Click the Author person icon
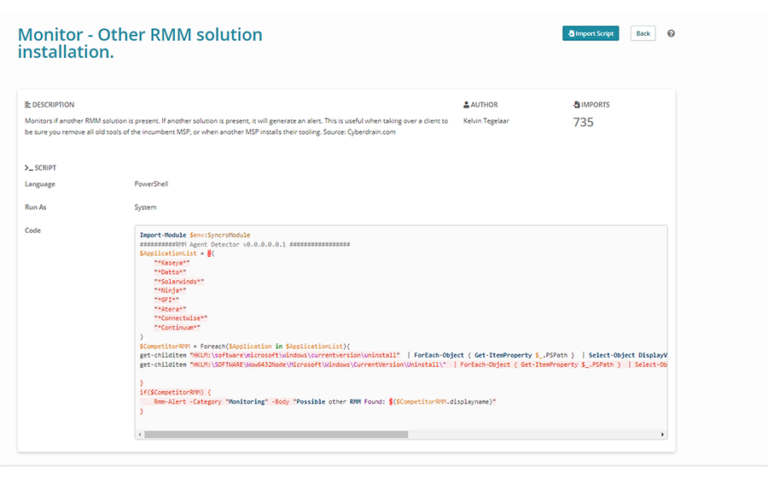This screenshot has height=478, width=768. coord(466,105)
